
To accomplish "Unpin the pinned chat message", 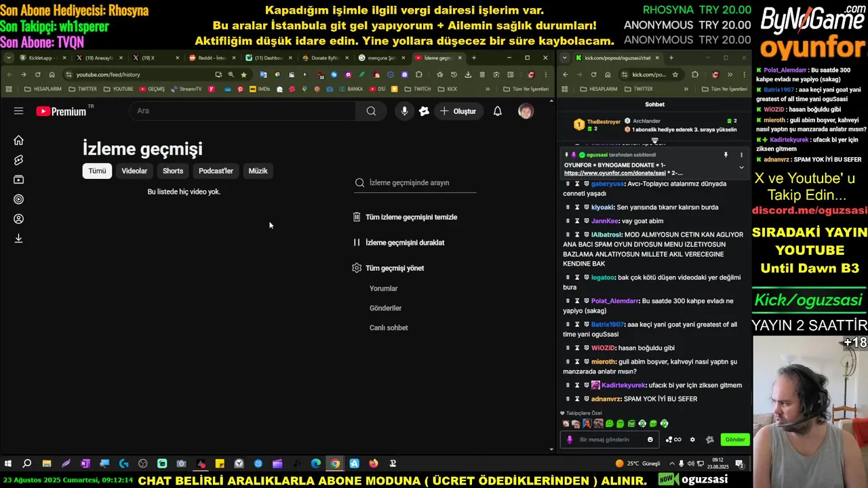I will (x=726, y=155).
